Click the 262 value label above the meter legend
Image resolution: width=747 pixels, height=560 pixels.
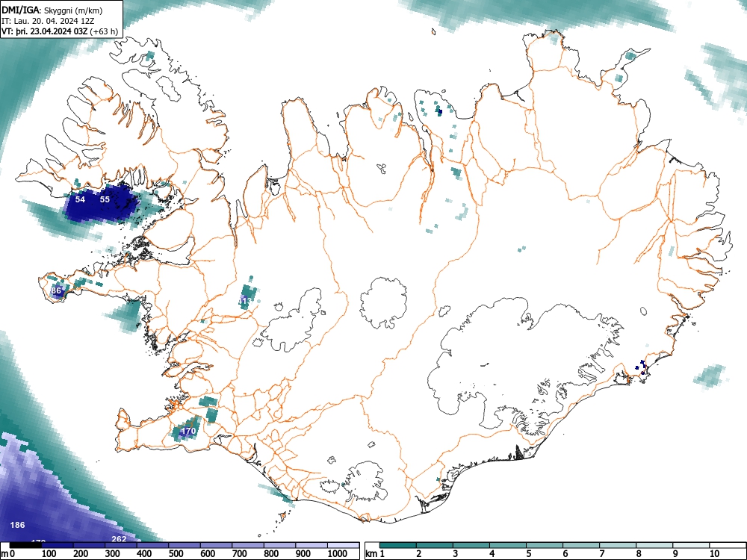[119, 538]
